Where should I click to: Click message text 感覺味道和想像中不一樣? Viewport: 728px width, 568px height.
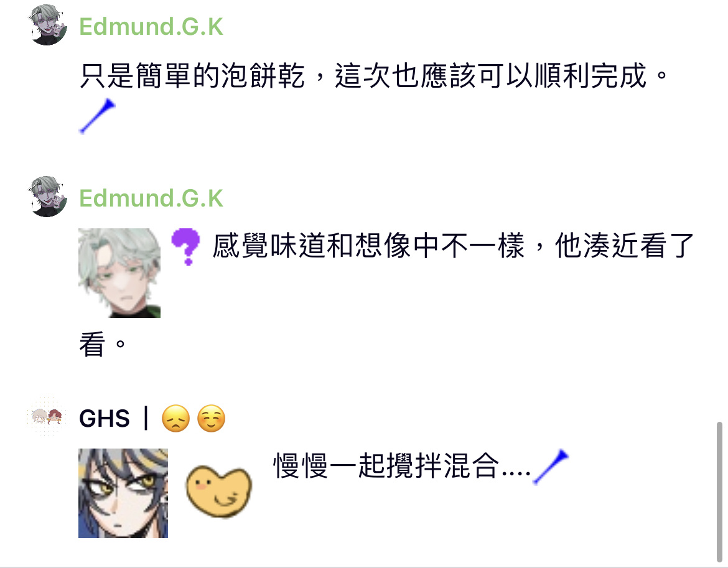368,246
